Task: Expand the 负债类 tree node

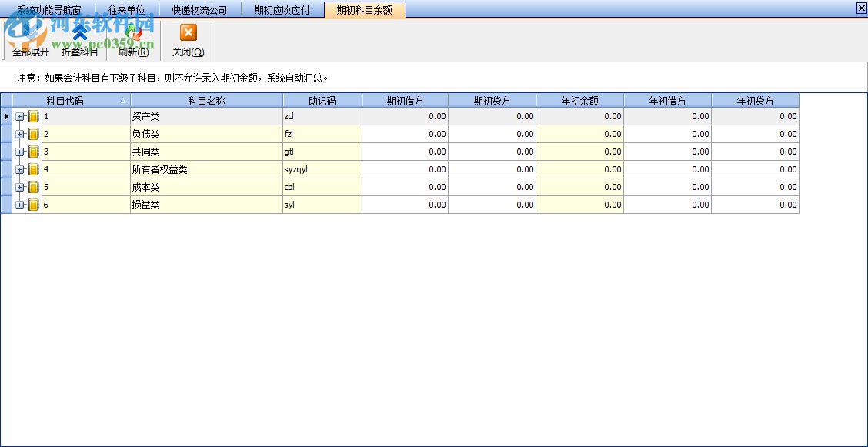Action: tap(20, 135)
